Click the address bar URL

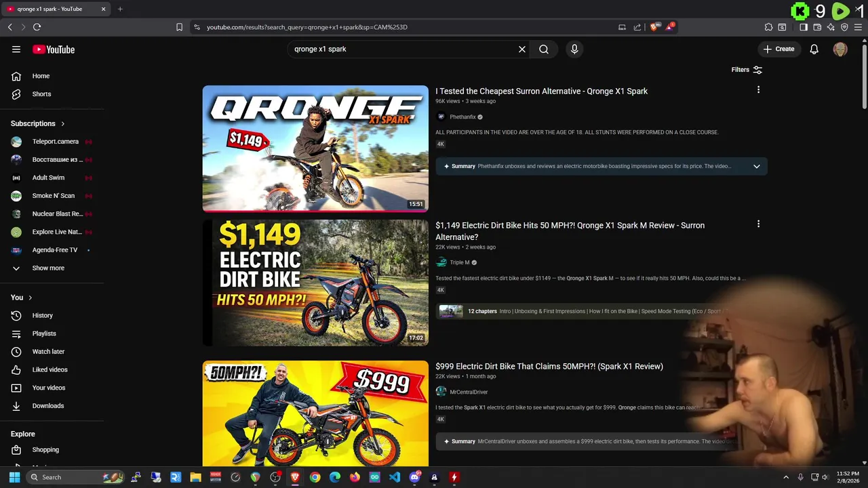click(x=307, y=27)
